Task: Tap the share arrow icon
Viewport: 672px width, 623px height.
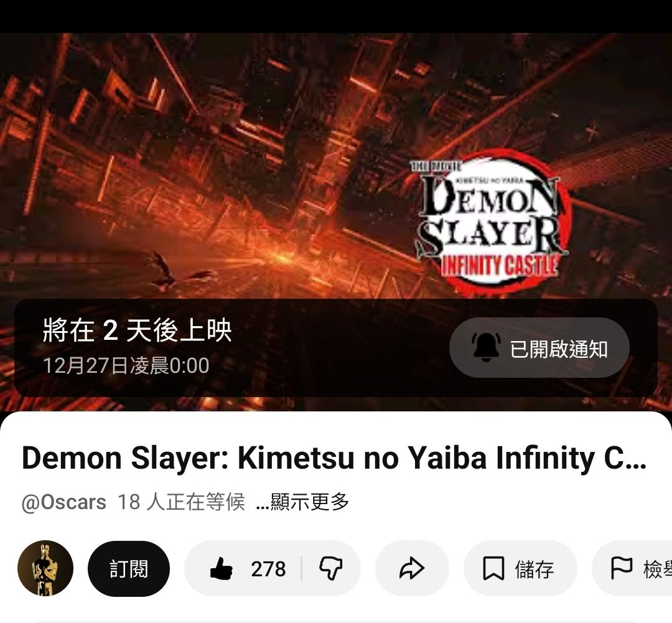Action: (412, 569)
